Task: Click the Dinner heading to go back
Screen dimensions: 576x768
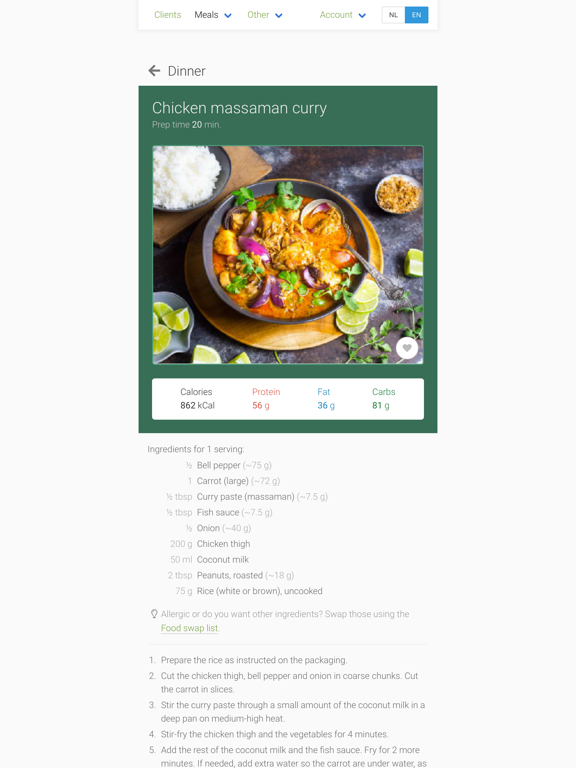Action: click(x=187, y=71)
